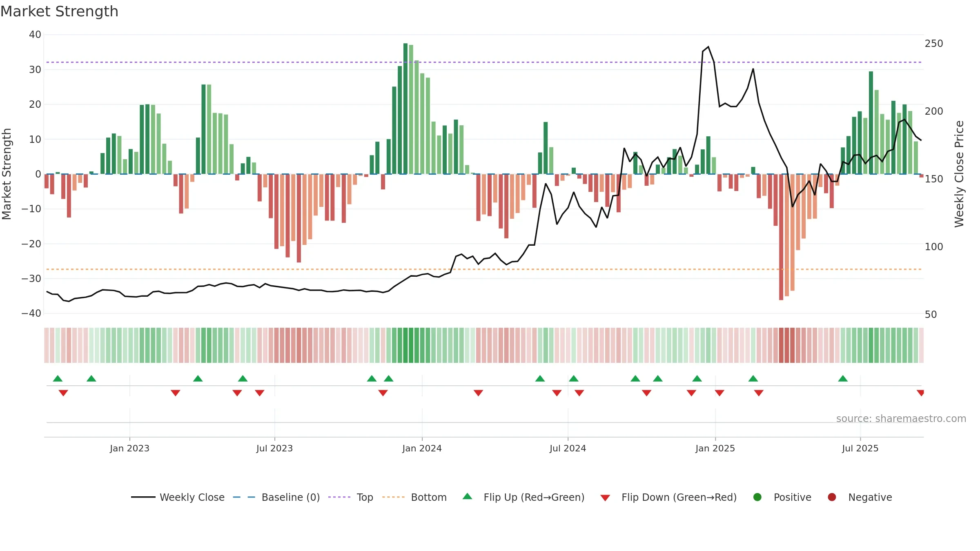Click the source: sharemaestro.com text
This screenshot has width=980, height=551.
click(x=901, y=418)
